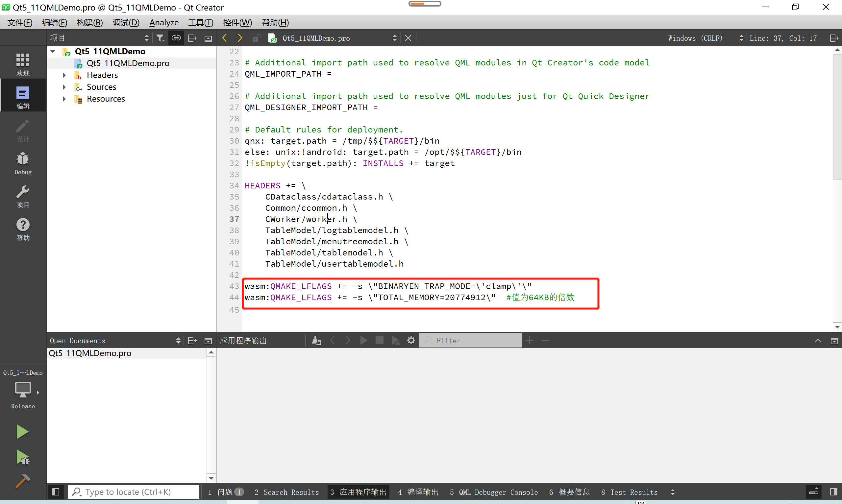Toggle the right sidebar visibility

pos(833,492)
